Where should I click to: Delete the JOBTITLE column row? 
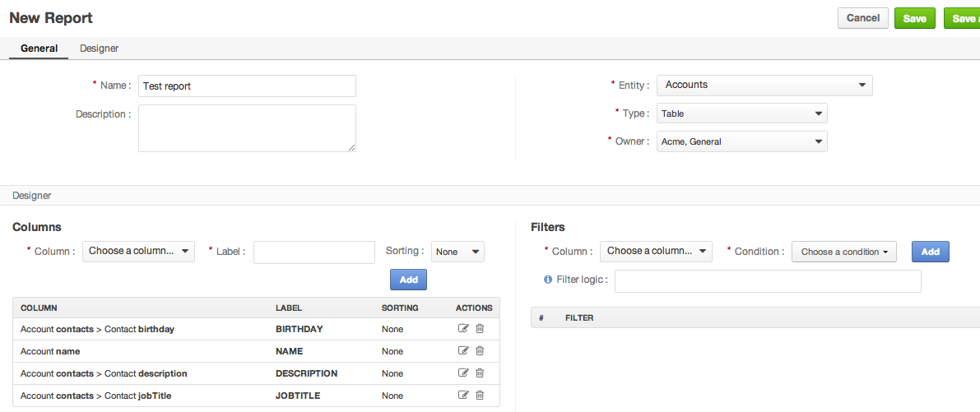(480, 395)
